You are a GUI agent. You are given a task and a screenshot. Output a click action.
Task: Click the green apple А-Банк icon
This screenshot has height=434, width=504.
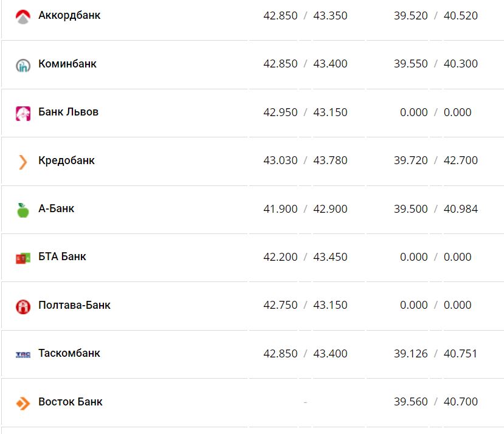click(x=23, y=210)
